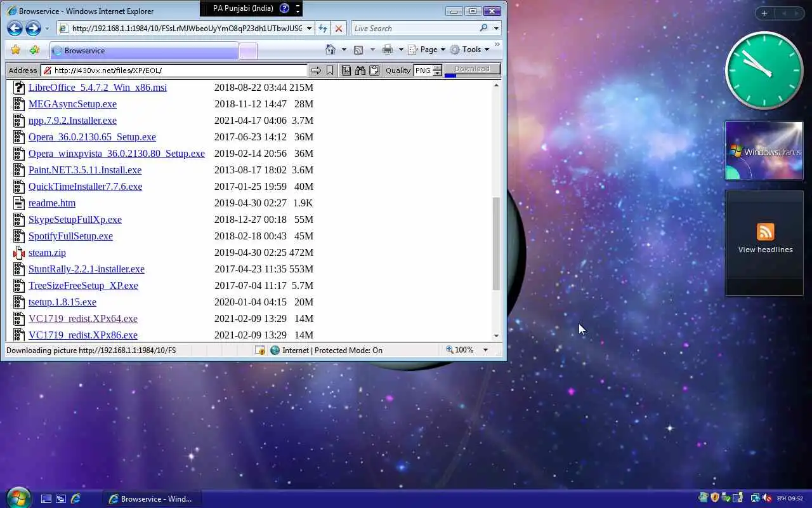Click Show Desktop in Quick Launch
The width and height of the screenshot is (812, 508).
tap(46, 499)
